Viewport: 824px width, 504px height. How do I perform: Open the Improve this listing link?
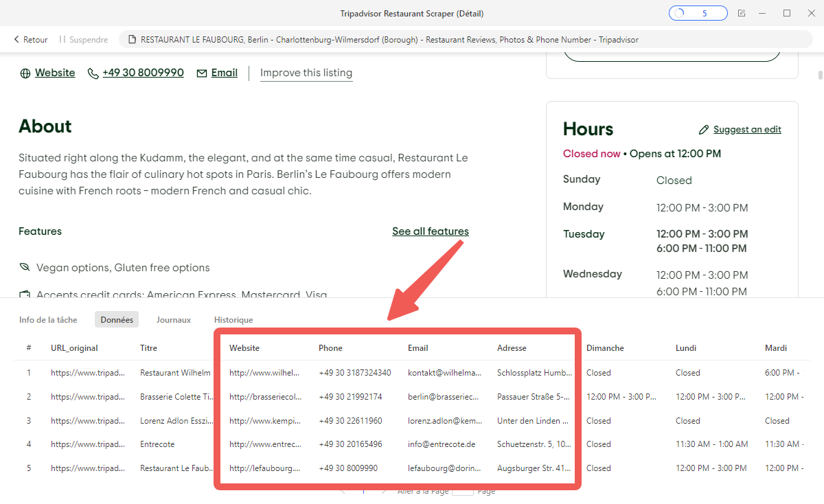(x=306, y=73)
